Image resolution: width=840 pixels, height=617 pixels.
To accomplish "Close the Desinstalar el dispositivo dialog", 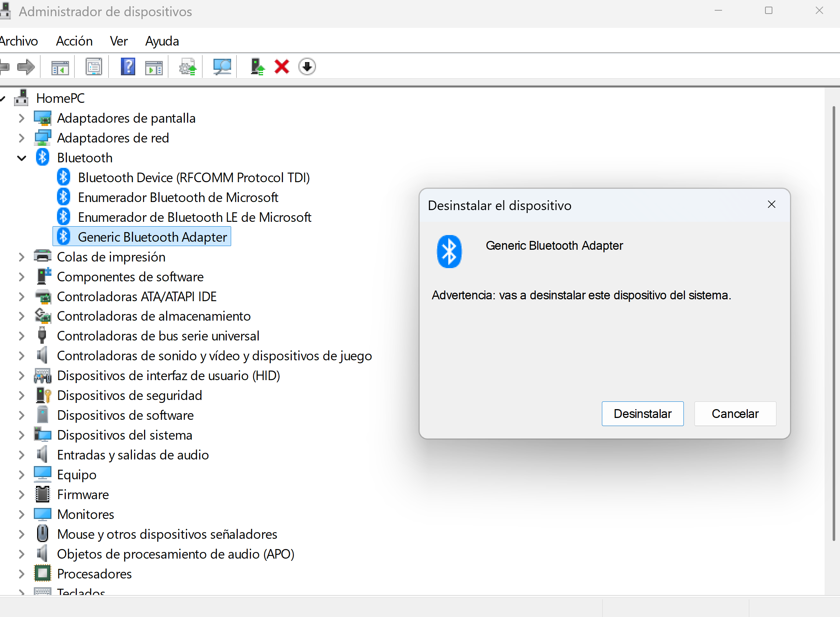I will click(772, 205).
